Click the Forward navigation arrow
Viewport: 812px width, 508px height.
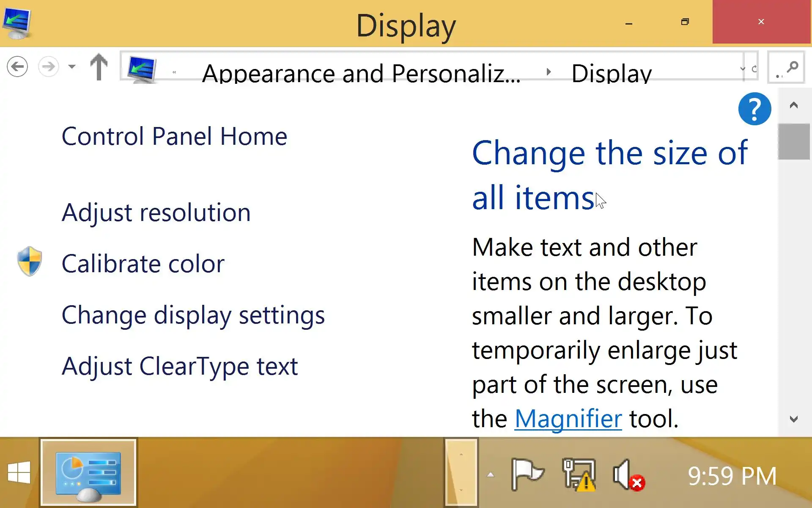click(x=48, y=66)
